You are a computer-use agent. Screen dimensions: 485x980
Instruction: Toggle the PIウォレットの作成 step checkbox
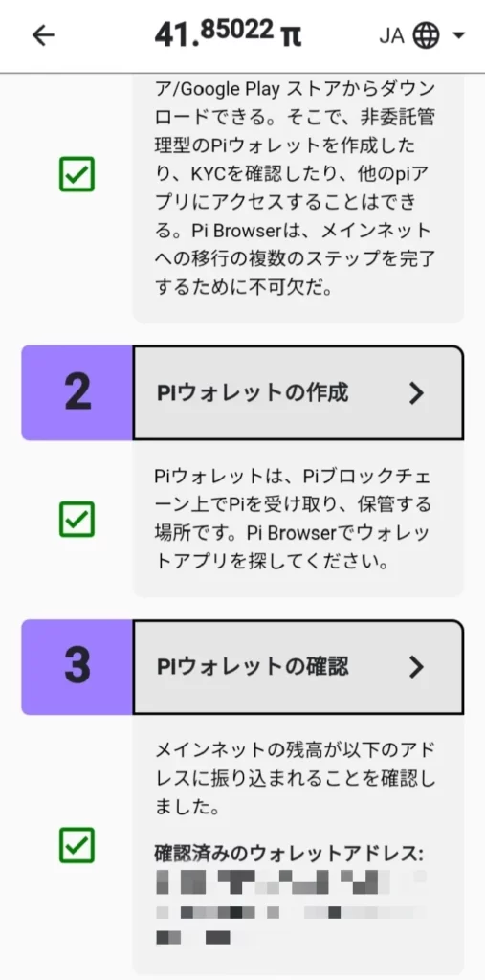pyautogui.click(x=77, y=519)
